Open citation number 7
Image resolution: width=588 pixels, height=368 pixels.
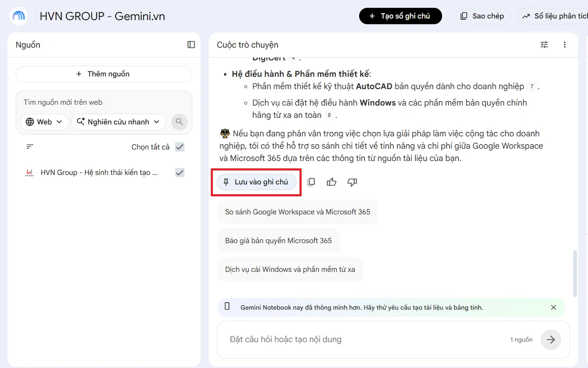point(532,87)
